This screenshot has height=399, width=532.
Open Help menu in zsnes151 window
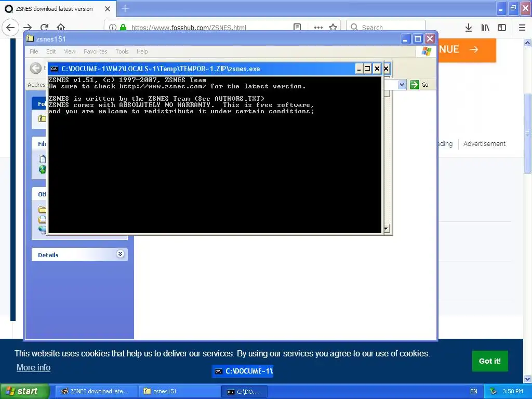[142, 51]
